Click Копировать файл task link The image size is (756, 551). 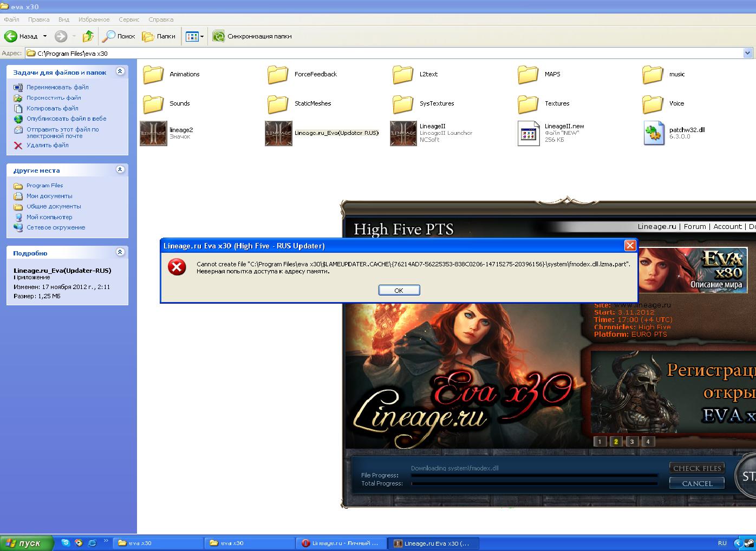click(x=53, y=108)
